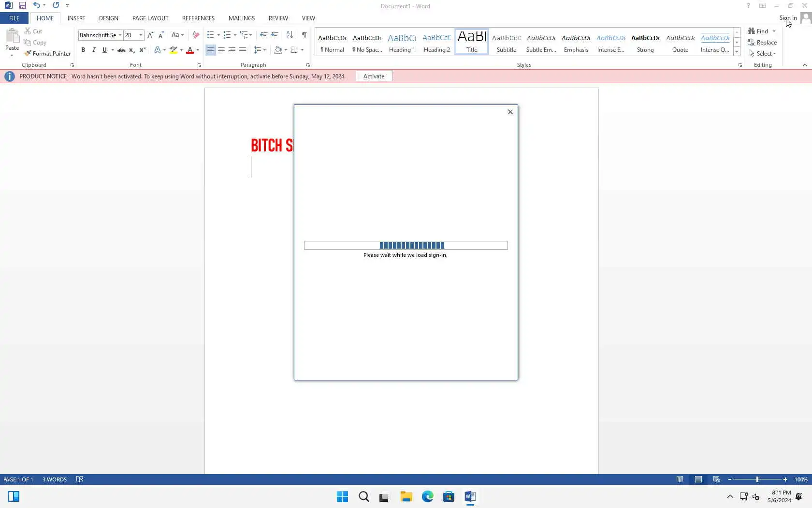Justify the paragraph text
The image size is (812, 508).
[243, 50]
